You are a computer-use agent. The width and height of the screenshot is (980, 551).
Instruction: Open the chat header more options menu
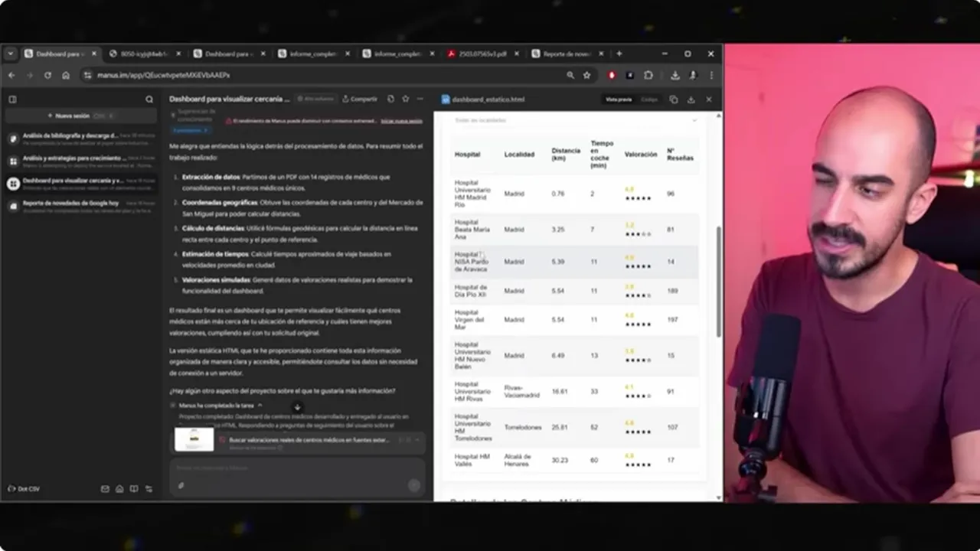point(420,99)
